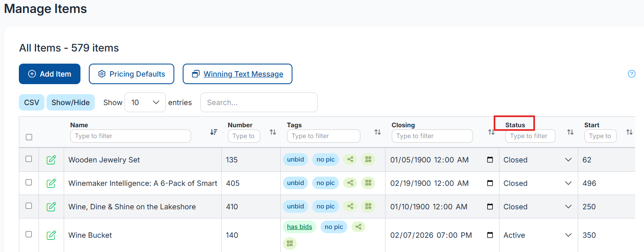Sort by Name column sort icon
The image size is (644, 252).
pos(214,132)
